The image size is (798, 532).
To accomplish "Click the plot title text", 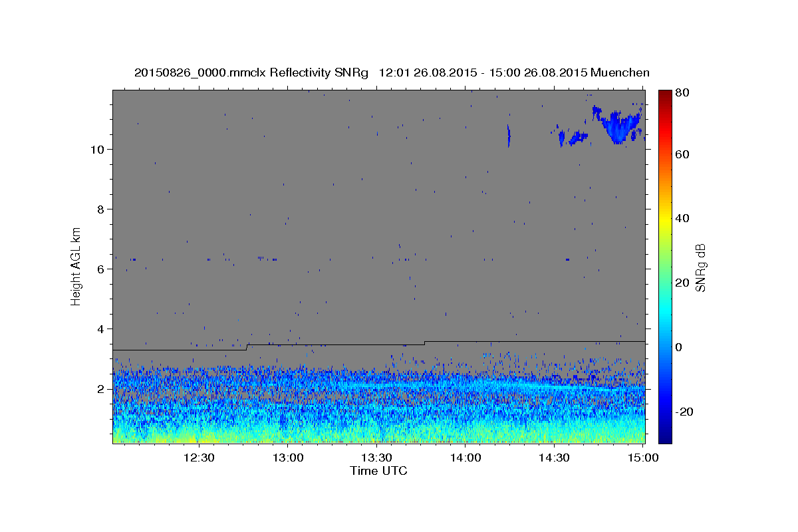I will coord(392,72).
